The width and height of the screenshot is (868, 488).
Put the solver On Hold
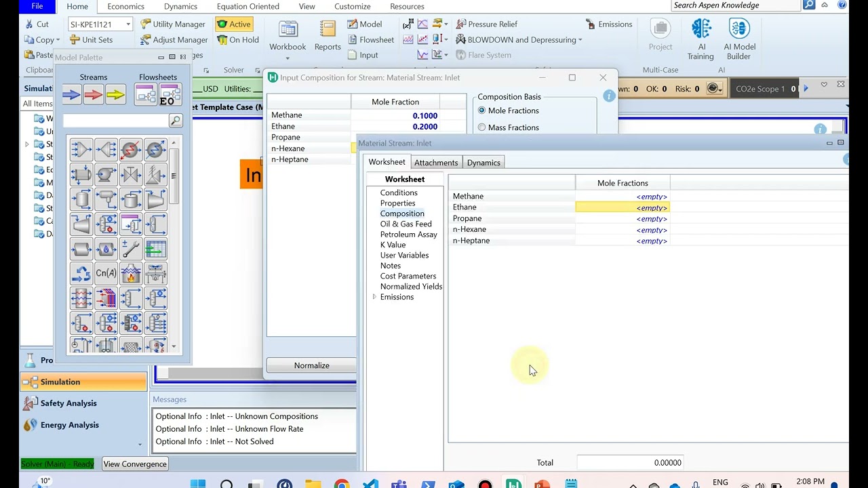(x=238, y=39)
